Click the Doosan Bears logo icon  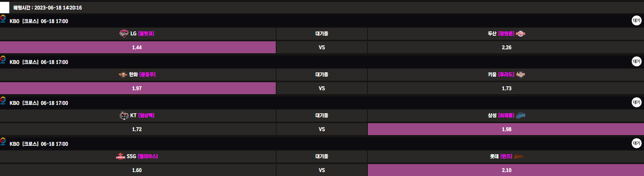point(520,34)
